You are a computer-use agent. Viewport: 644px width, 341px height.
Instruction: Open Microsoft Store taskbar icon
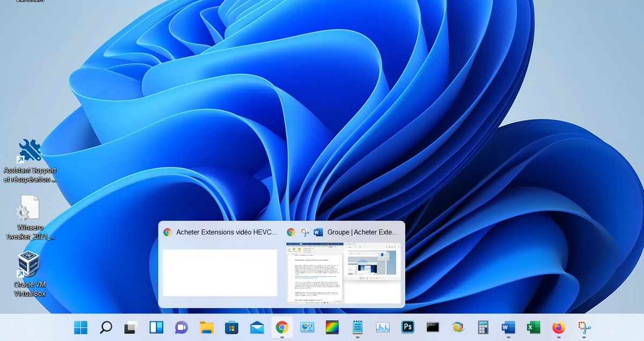click(x=231, y=327)
